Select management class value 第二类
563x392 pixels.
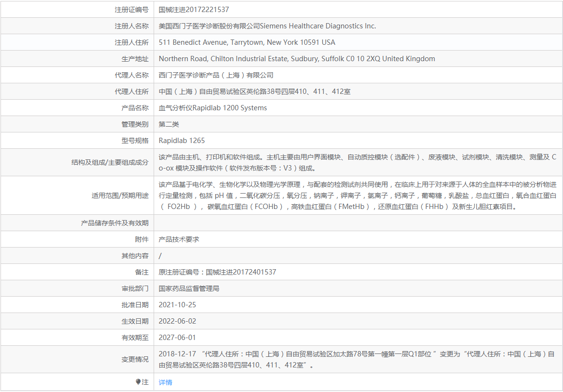click(x=169, y=124)
